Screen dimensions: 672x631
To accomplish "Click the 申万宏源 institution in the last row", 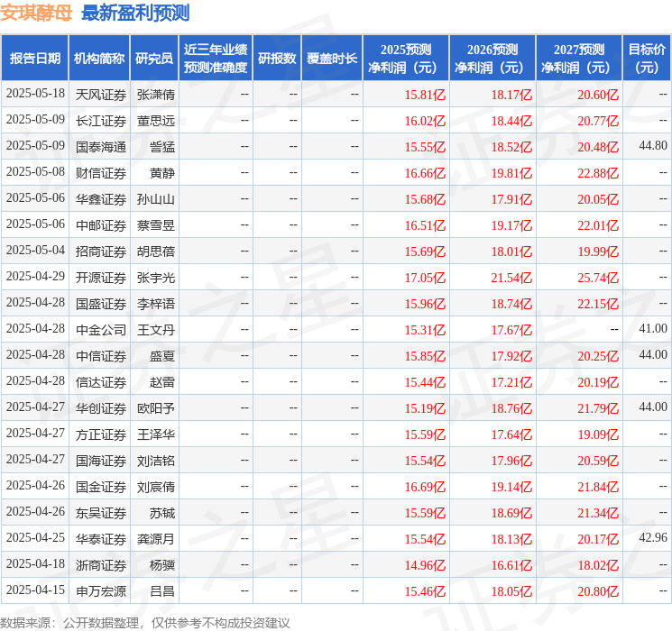I will click(x=101, y=591).
